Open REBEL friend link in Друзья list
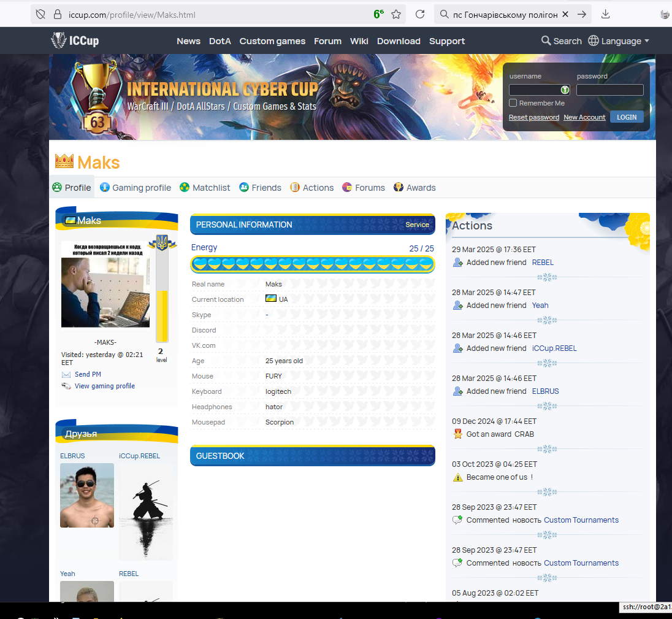The width and height of the screenshot is (672, 619). 129,574
